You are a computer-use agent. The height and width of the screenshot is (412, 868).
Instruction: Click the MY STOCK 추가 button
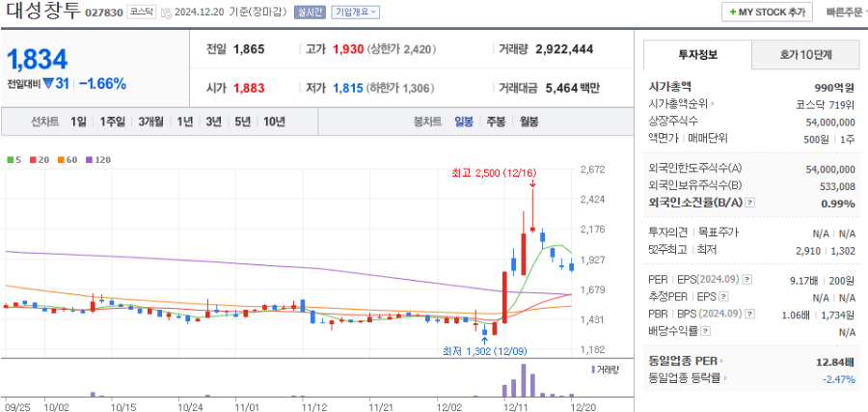tap(767, 12)
